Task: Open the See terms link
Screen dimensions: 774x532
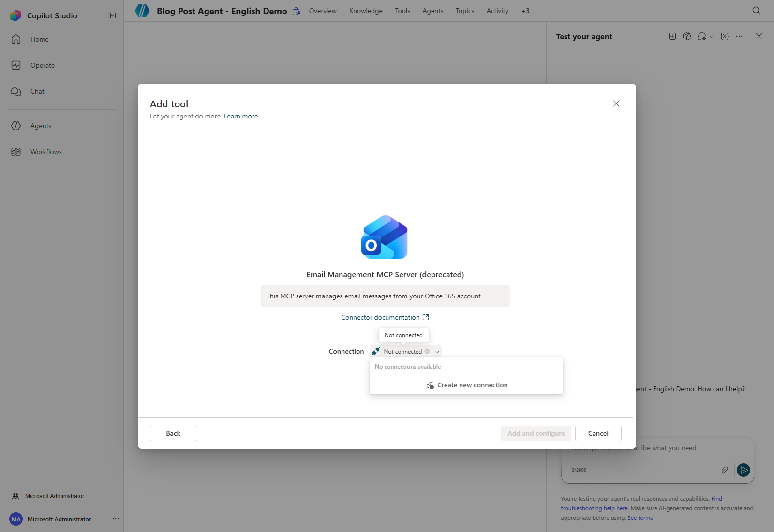Action: [x=640, y=518]
